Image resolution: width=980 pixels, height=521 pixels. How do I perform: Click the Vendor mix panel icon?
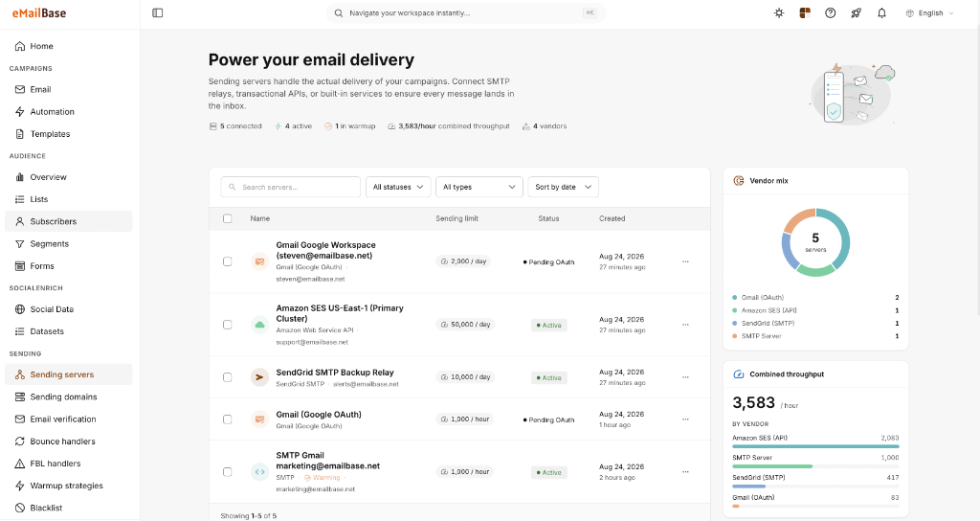[738, 181]
